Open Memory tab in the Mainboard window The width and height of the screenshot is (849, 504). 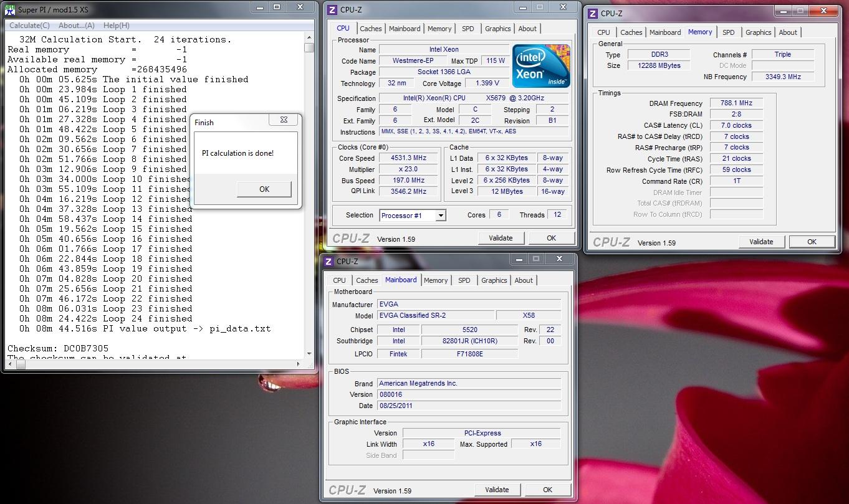click(x=436, y=280)
